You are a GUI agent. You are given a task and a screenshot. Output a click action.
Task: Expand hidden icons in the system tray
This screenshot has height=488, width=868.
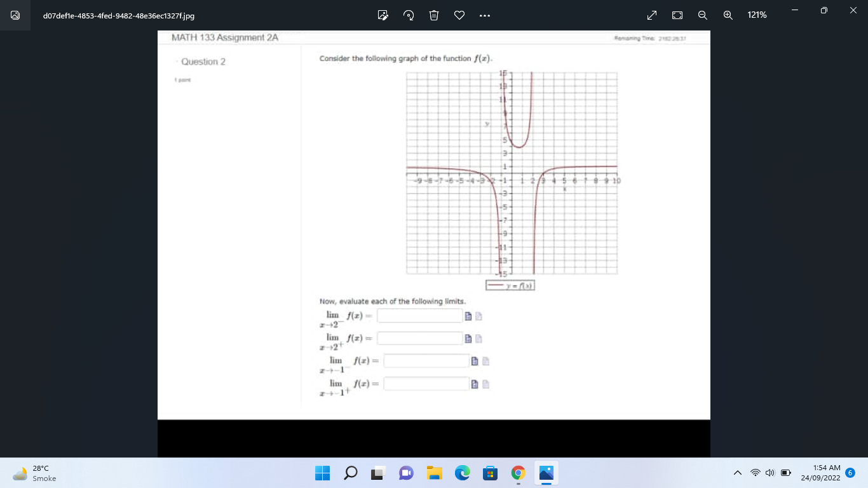tap(738, 473)
